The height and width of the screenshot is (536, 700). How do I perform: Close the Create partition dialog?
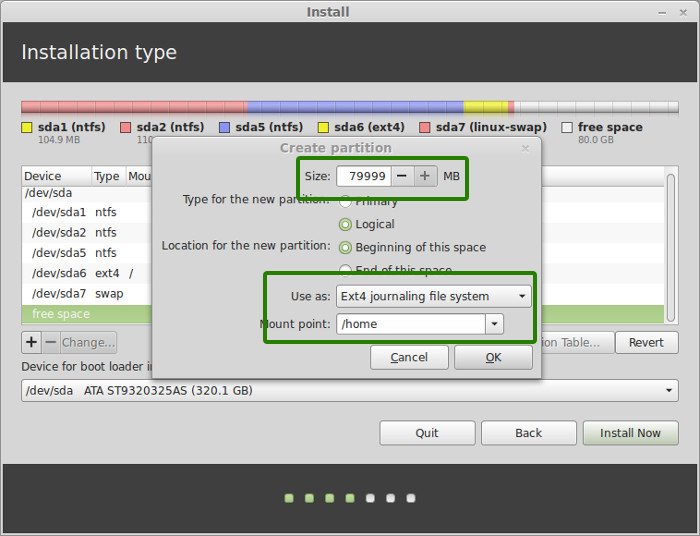coord(525,148)
